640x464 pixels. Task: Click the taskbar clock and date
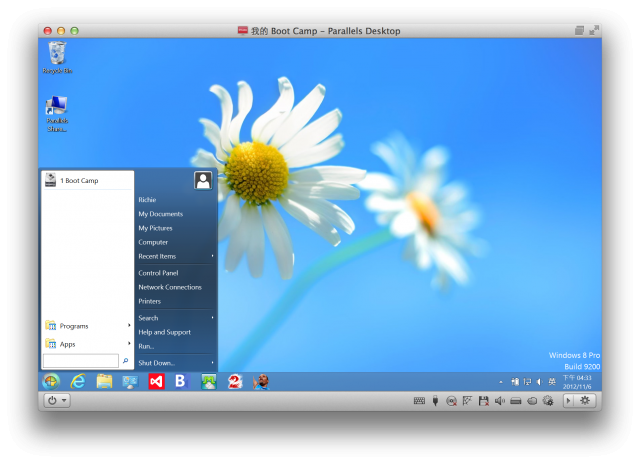[x=577, y=382]
